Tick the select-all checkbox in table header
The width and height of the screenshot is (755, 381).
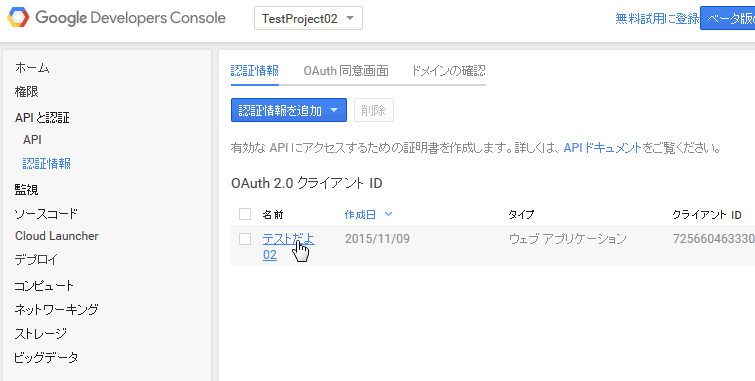[x=245, y=214]
